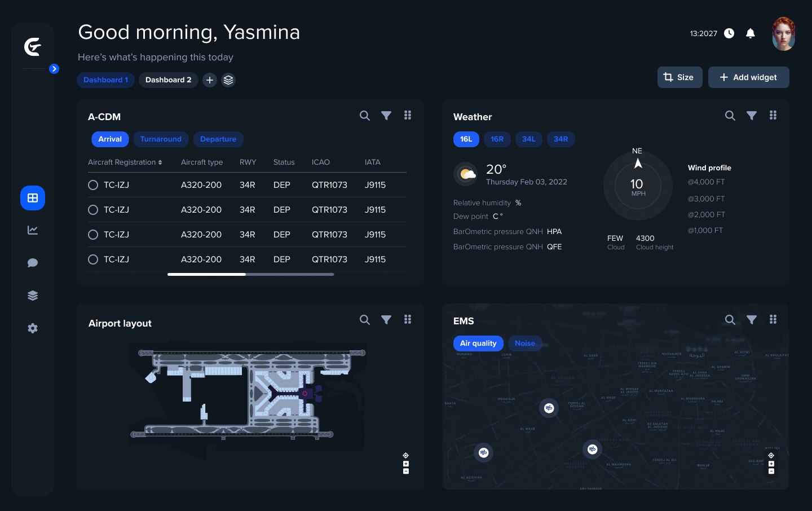Open the chat messages sidebar icon
Viewport: 812px width, 511px height.
tap(33, 263)
